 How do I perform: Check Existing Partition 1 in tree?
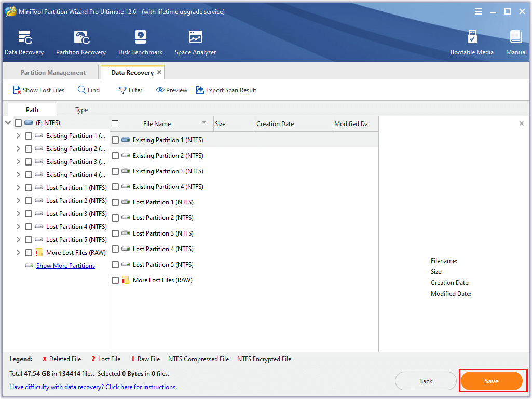pyautogui.click(x=29, y=136)
